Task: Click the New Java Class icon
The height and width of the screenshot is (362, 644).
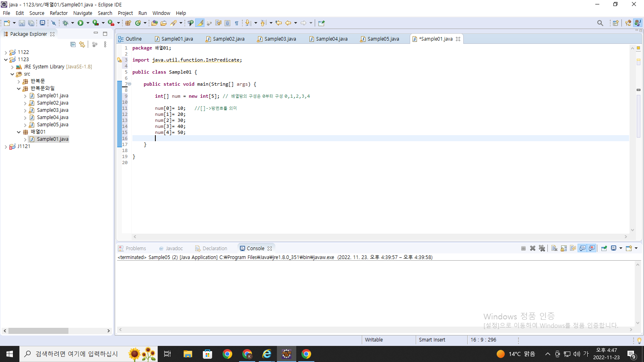Action: 138,23
